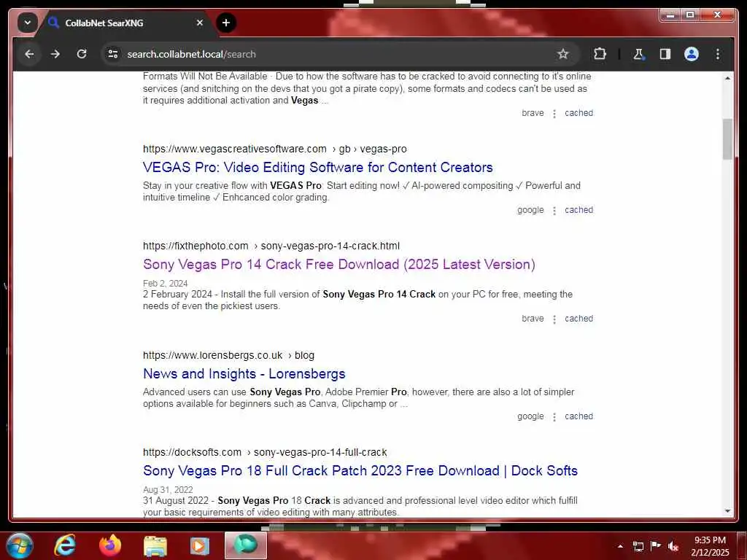Open Sony Vegas Pro 14 Crack result
This screenshot has height=560, width=747.
tap(338, 264)
